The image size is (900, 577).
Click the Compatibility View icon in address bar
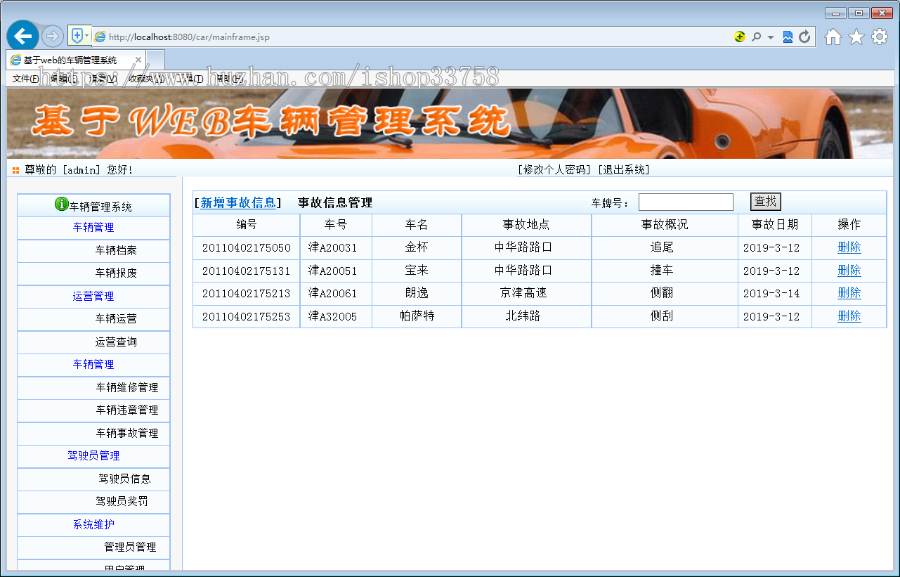click(x=788, y=36)
